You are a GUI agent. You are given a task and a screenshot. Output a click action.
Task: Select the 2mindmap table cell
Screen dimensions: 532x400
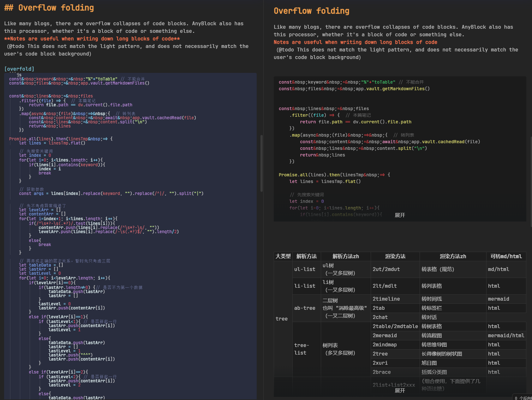point(385,345)
